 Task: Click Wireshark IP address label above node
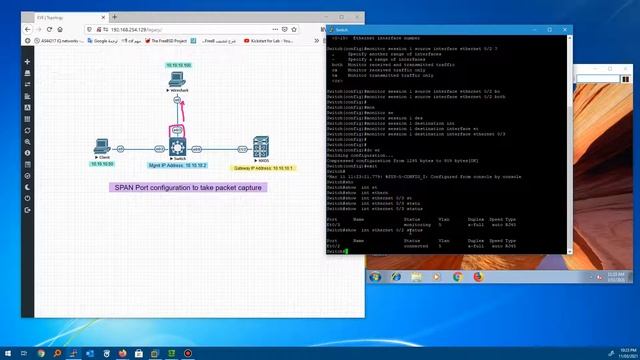(178, 65)
